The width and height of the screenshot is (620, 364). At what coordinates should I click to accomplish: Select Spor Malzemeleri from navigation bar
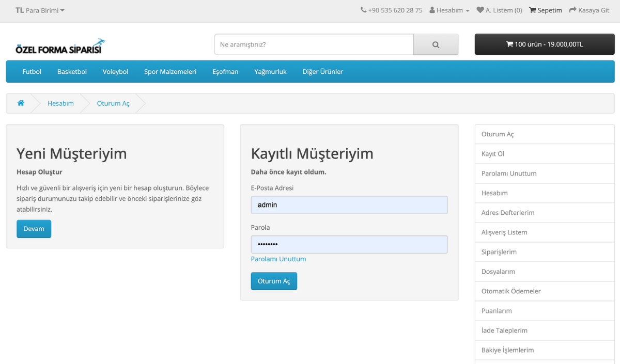pyautogui.click(x=170, y=72)
